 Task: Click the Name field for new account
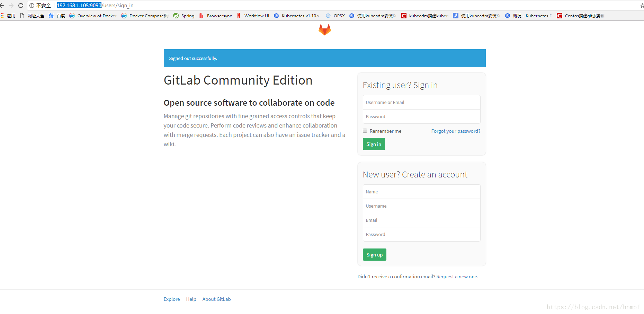tap(421, 192)
